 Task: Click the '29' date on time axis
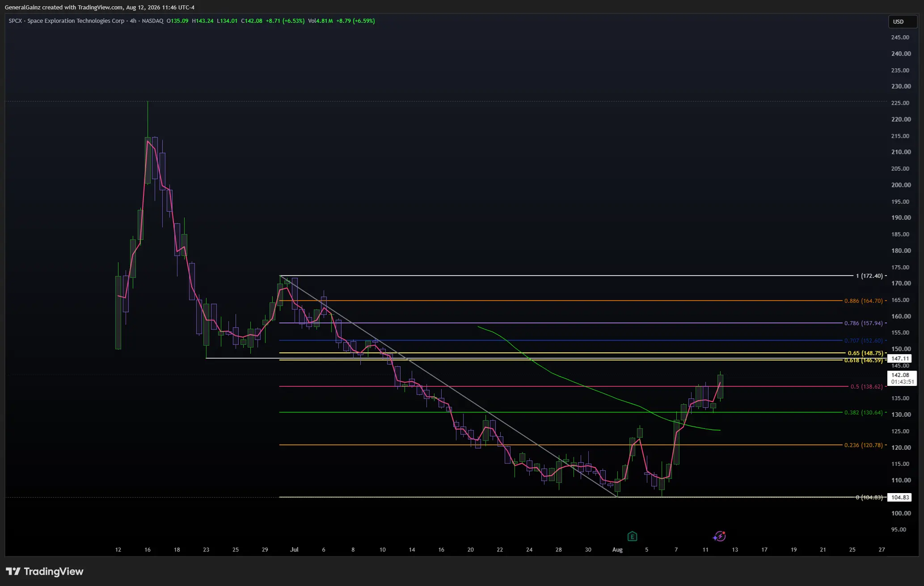click(x=265, y=550)
